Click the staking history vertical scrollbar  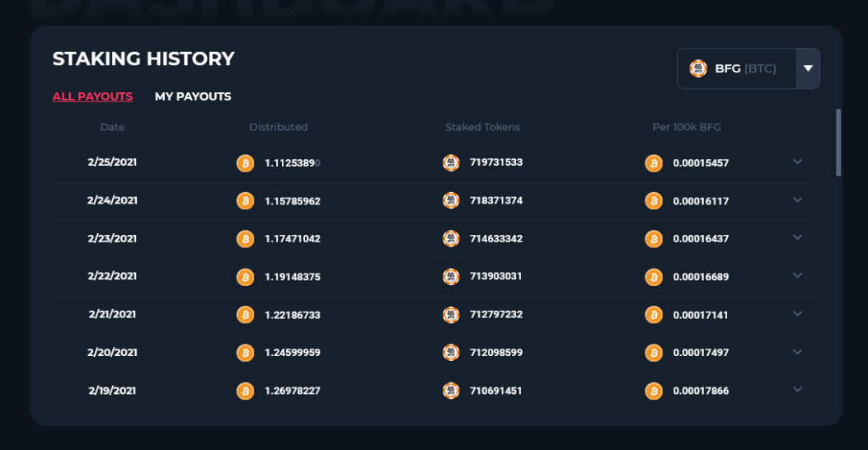838,143
